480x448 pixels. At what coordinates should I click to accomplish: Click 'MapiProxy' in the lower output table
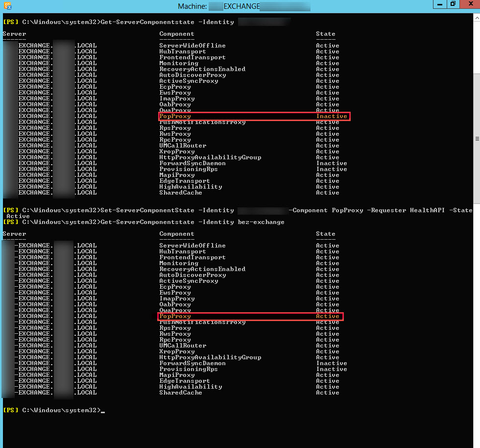click(177, 375)
